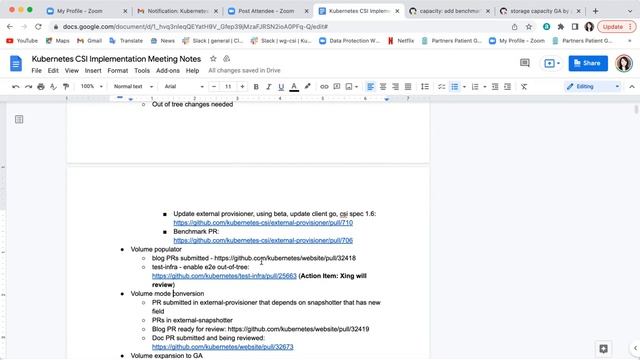Open the Chrome extensions puzzle icon

pos(561,27)
